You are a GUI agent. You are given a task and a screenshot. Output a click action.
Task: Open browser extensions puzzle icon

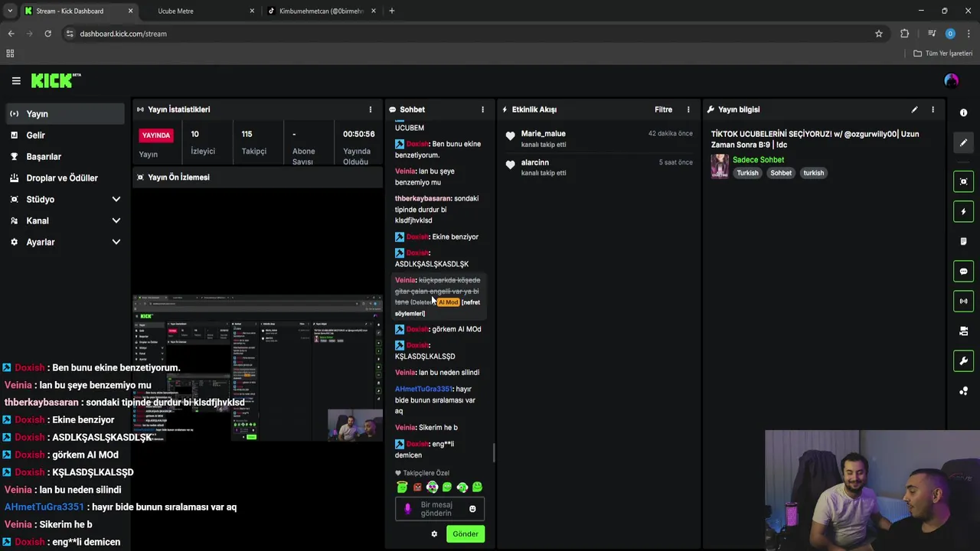905,34
